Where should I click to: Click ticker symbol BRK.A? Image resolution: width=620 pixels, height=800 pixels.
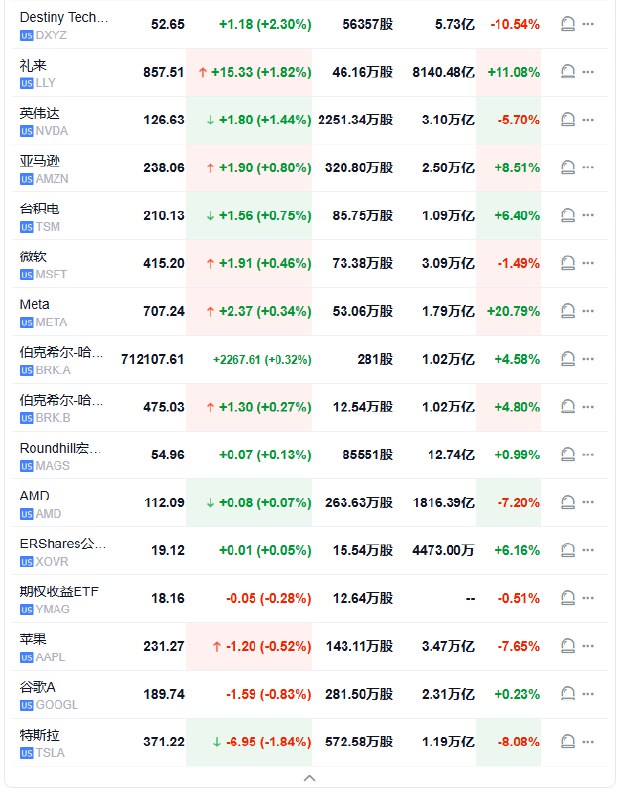53,370
